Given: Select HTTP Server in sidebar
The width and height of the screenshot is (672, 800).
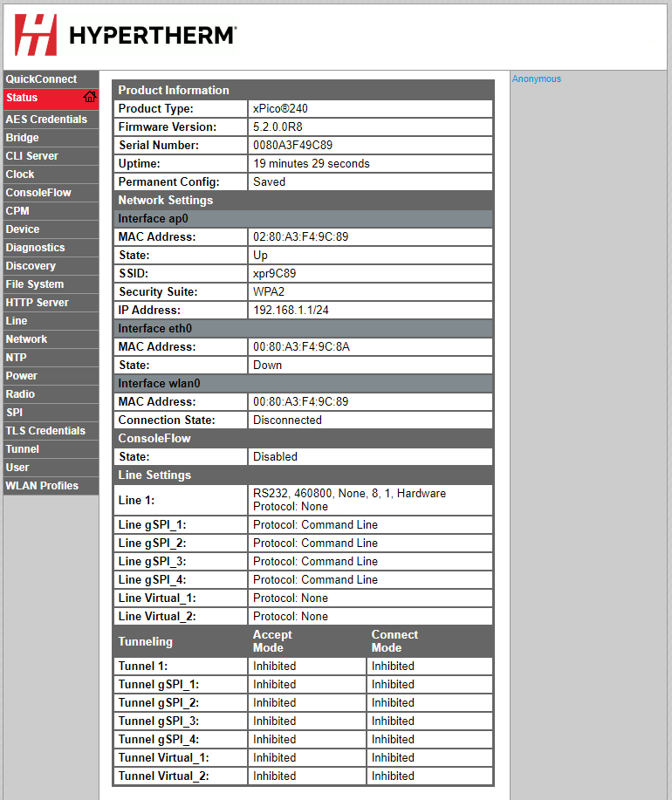Looking at the screenshot, I should [x=38, y=303].
